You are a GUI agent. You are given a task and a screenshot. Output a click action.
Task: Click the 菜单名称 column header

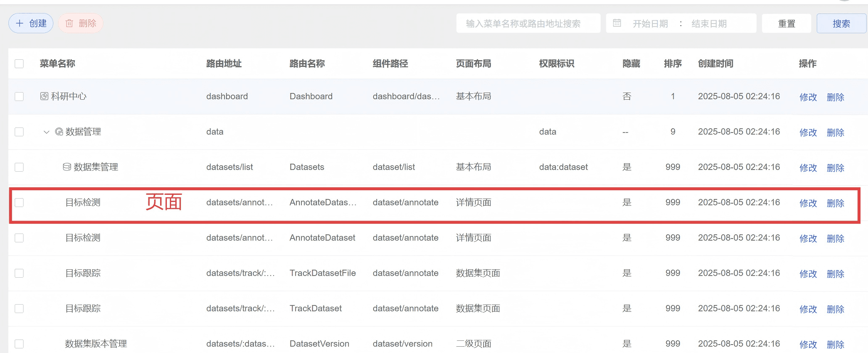click(58, 64)
